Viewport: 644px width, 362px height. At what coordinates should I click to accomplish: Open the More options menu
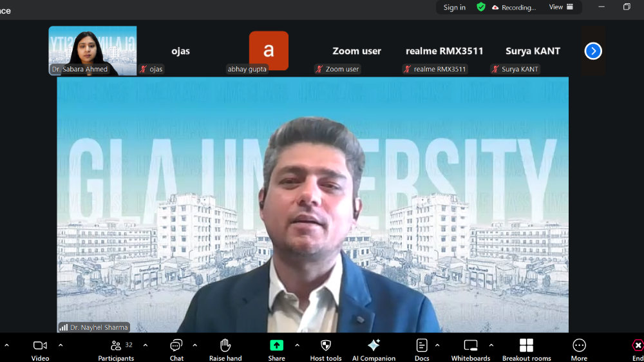tap(579, 350)
